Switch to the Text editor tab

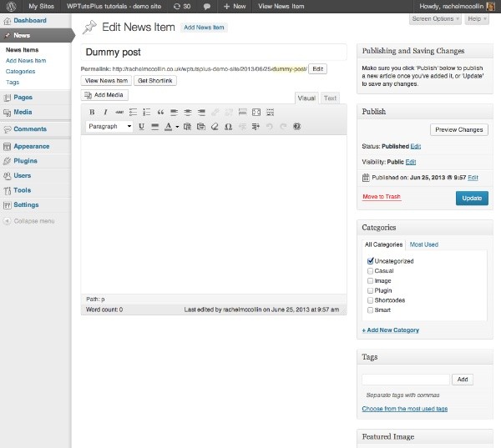tap(330, 98)
